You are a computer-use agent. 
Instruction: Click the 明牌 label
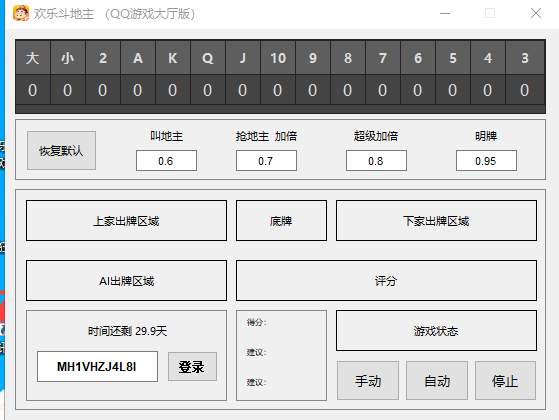486,136
